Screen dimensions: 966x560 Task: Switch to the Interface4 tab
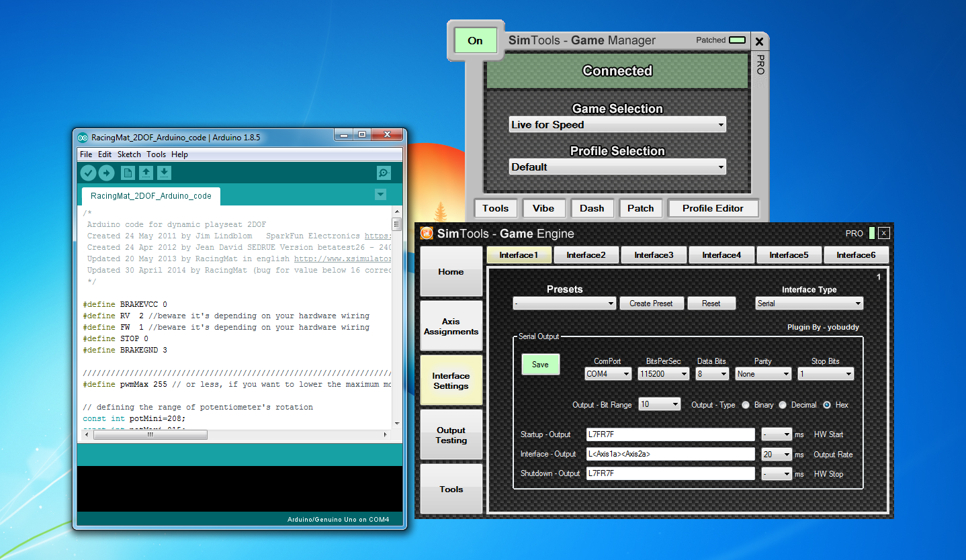pyautogui.click(x=721, y=255)
